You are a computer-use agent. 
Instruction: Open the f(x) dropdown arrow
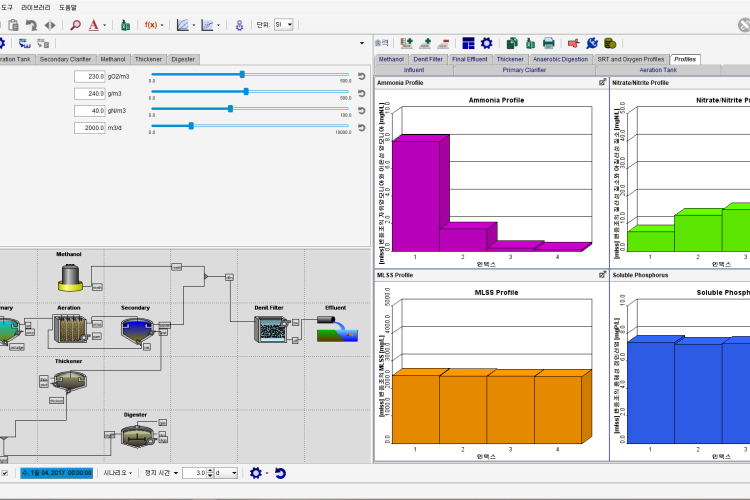click(x=162, y=25)
